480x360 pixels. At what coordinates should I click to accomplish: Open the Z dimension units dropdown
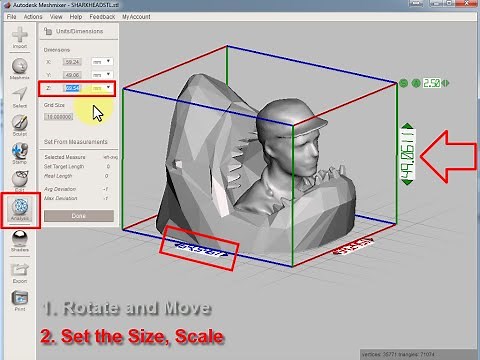coord(102,88)
